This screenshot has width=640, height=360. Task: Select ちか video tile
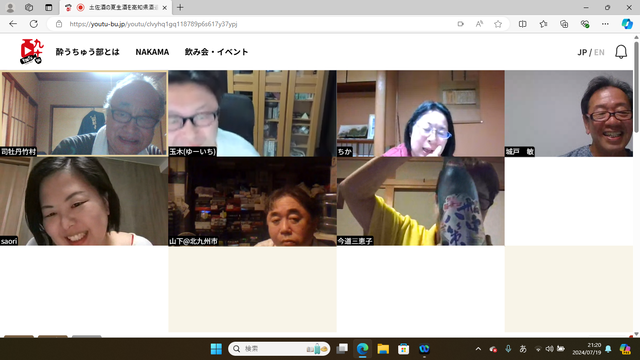pyautogui.click(x=420, y=113)
